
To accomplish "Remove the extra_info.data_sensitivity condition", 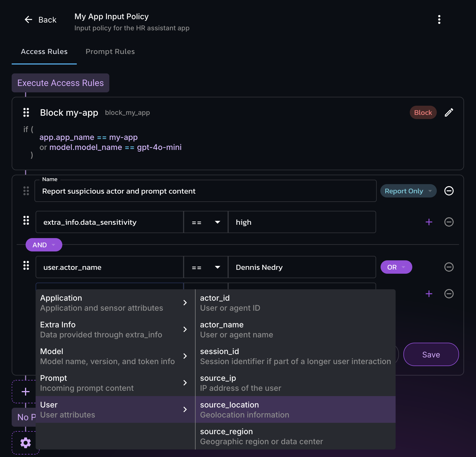I will tap(449, 222).
